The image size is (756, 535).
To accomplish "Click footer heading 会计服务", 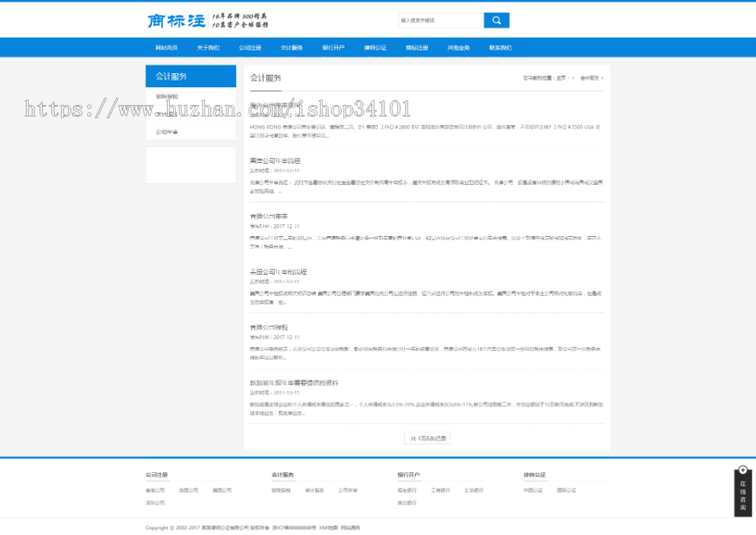I will [282, 475].
